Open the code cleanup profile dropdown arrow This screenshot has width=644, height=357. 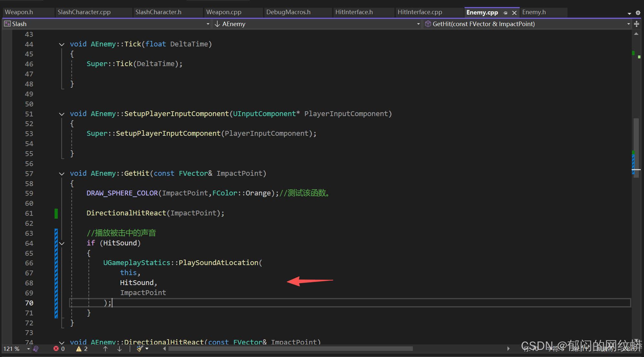(147, 349)
